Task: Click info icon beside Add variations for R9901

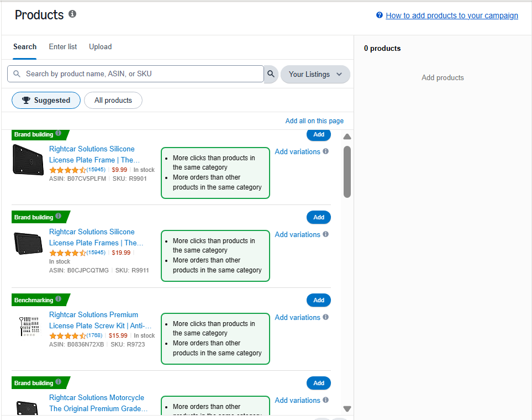Action: [x=326, y=151]
